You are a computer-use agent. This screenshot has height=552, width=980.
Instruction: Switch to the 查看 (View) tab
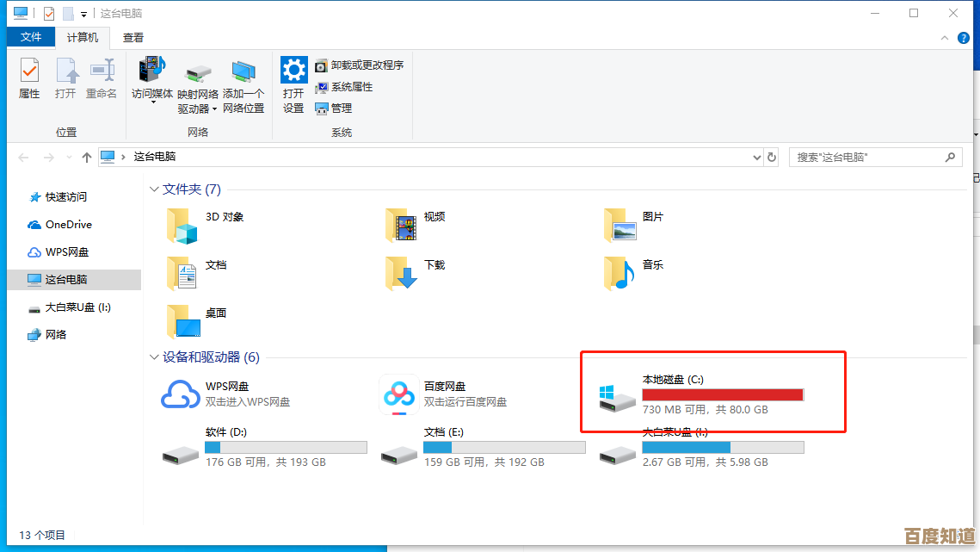pyautogui.click(x=133, y=38)
